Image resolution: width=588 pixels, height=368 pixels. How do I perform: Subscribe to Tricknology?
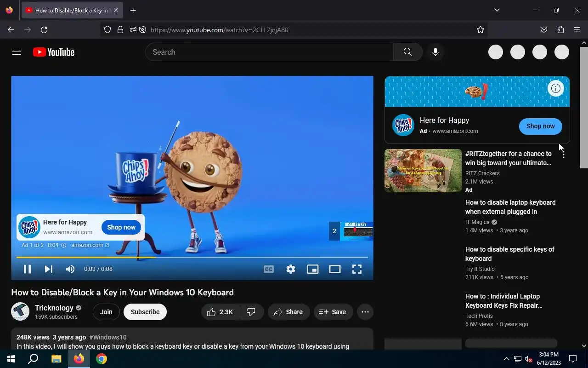pyautogui.click(x=145, y=312)
